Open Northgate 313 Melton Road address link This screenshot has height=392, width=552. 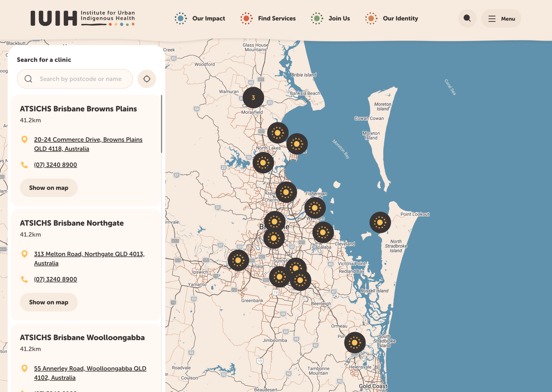coord(89,258)
